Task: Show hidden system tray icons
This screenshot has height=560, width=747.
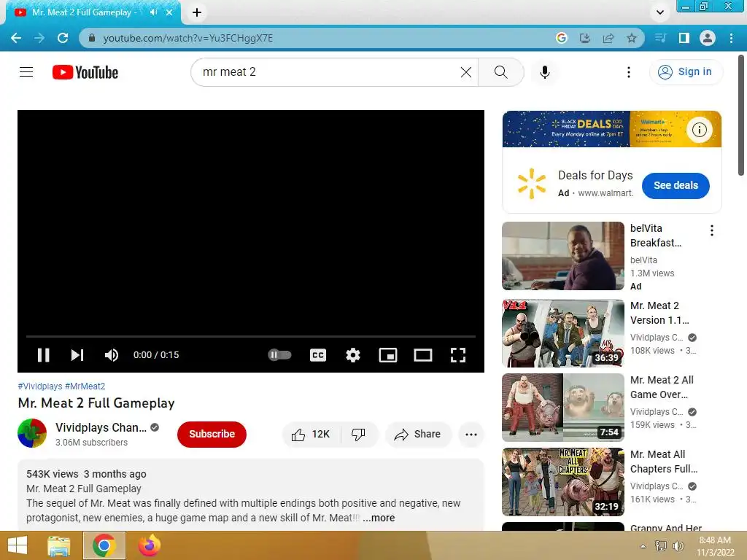Action: pyautogui.click(x=643, y=546)
